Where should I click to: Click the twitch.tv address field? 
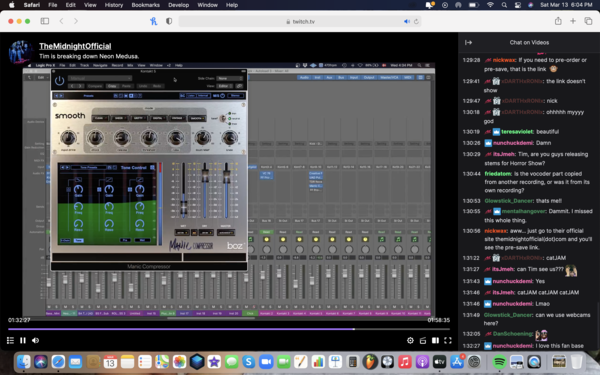click(300, 21)
